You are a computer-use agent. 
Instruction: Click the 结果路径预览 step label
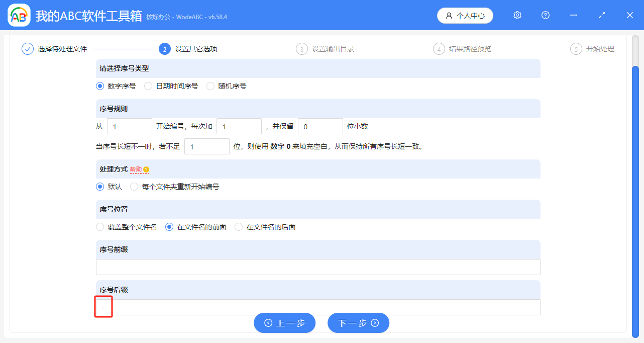pos(470,49)
